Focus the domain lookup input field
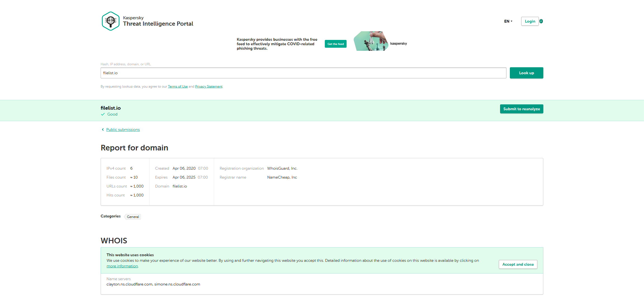 click(x=303, y=73)
